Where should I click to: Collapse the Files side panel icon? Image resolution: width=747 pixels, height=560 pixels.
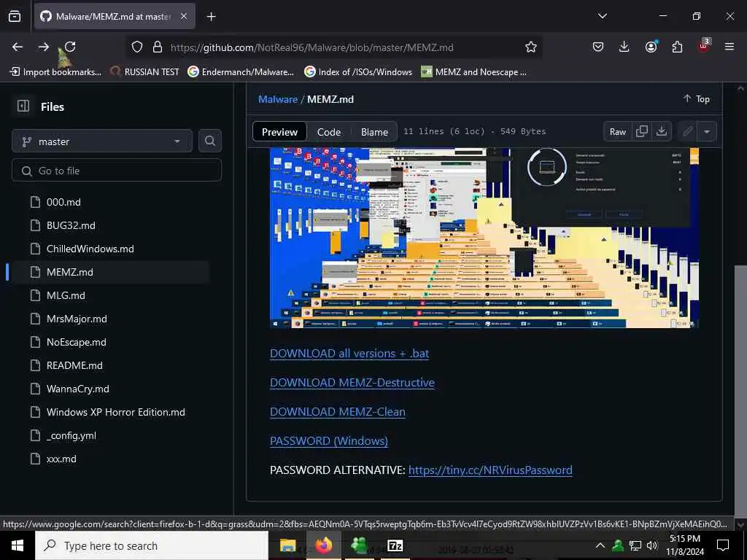23,106
